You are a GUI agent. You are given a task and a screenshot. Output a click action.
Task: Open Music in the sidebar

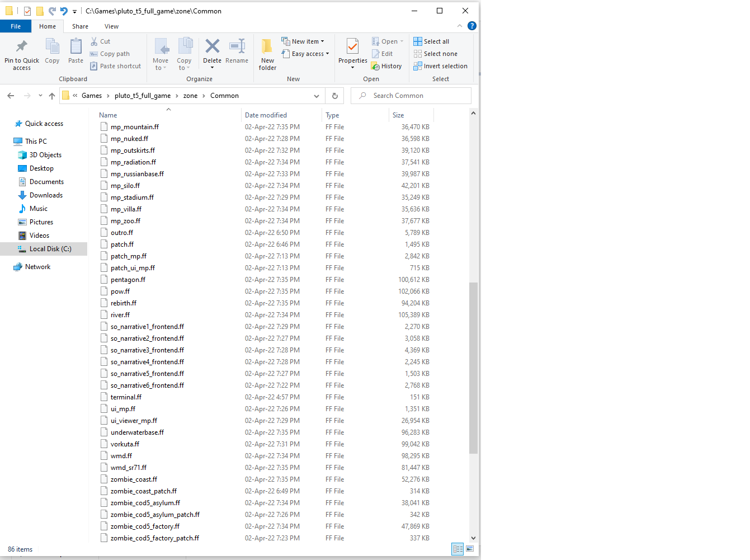coord(38,209)
